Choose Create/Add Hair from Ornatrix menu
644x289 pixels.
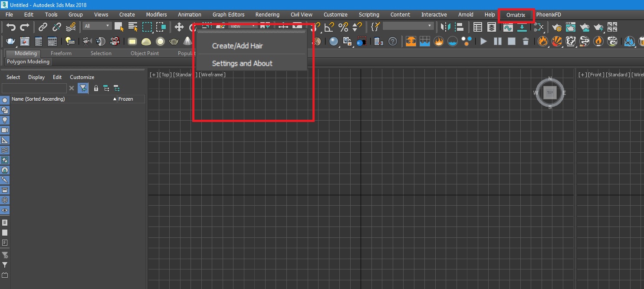(x=237, y=46)
